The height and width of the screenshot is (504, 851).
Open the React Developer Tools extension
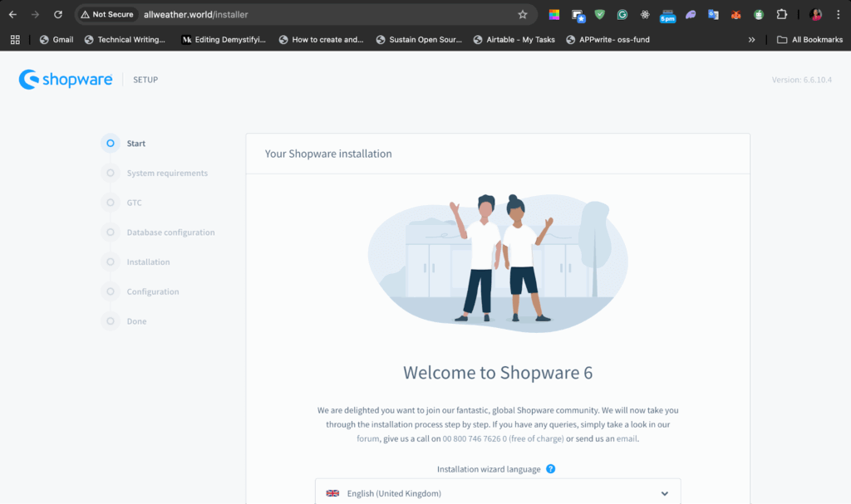point(645,15)
